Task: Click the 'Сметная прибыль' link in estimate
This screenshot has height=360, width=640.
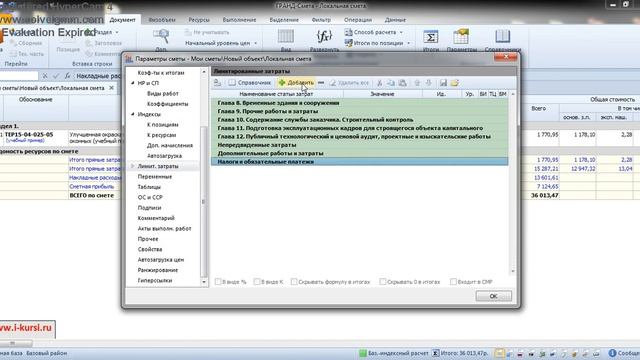Action: pyautogui.click(x=91, y=187)
